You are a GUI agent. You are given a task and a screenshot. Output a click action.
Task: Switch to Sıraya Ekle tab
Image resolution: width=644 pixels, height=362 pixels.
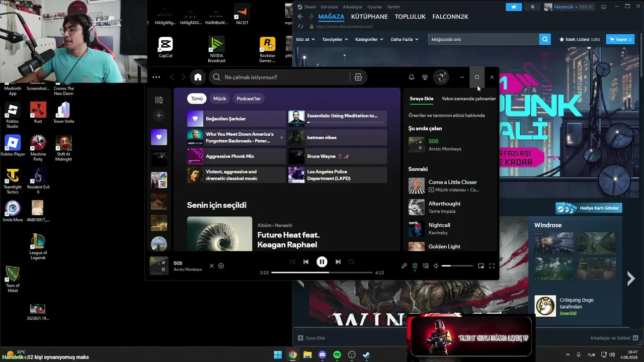click(422, 99)
